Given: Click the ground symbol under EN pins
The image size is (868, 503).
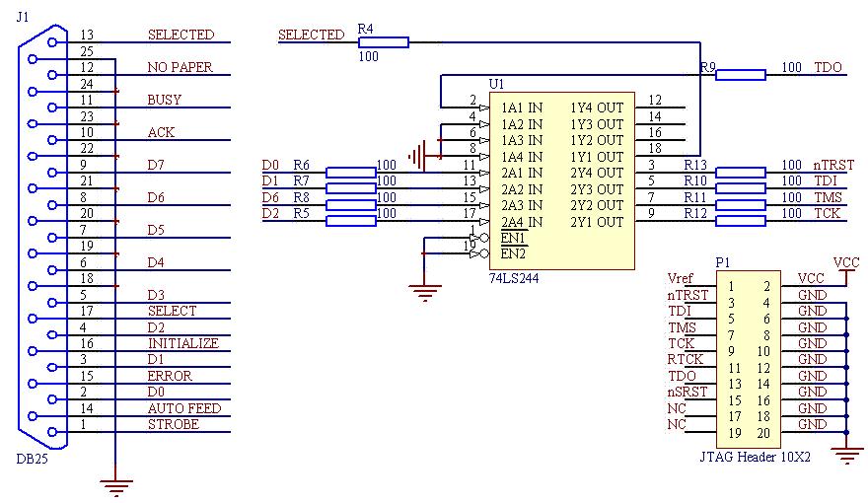Looking at the screenshot, I should coord(424,293).
